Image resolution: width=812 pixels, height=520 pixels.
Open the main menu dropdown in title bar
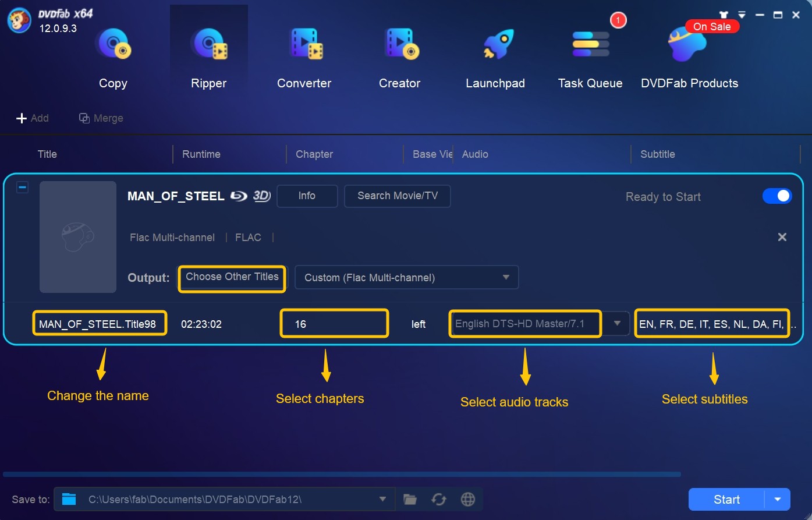742,15
